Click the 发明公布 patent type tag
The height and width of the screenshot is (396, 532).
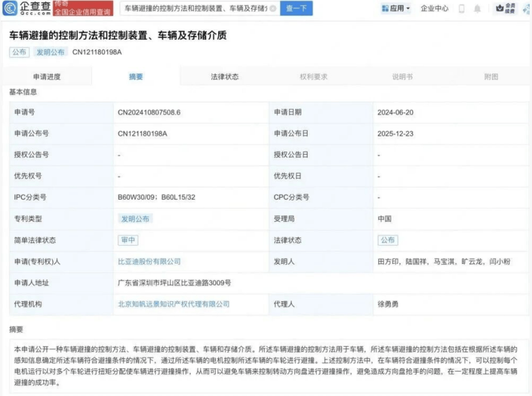coord(135,219)
